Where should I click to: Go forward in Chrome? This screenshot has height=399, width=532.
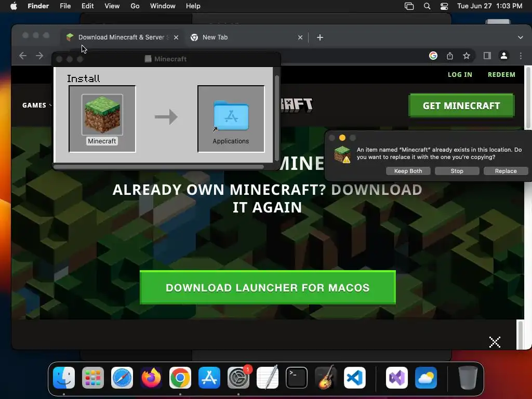pos(39,56)
